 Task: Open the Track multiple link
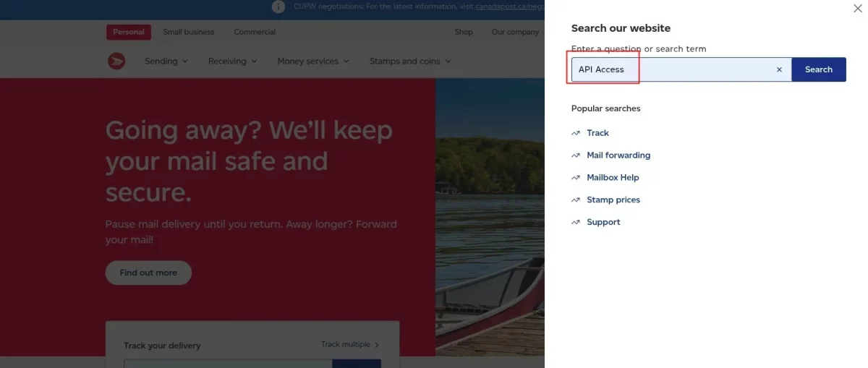point(350,345)
